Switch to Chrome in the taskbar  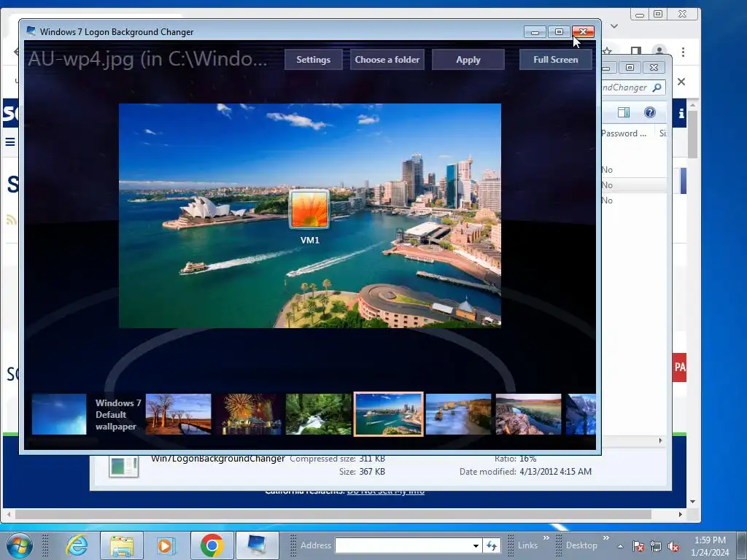[x=212, y=545]
